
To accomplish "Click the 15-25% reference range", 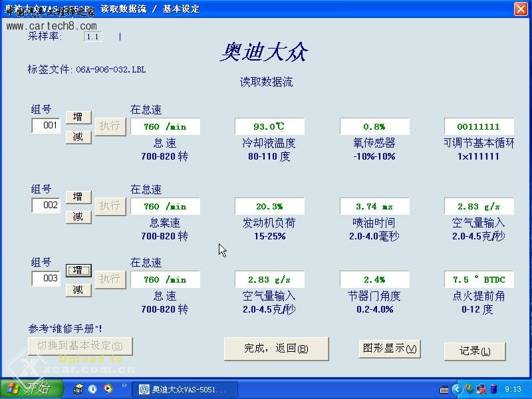I will [270, 236].
